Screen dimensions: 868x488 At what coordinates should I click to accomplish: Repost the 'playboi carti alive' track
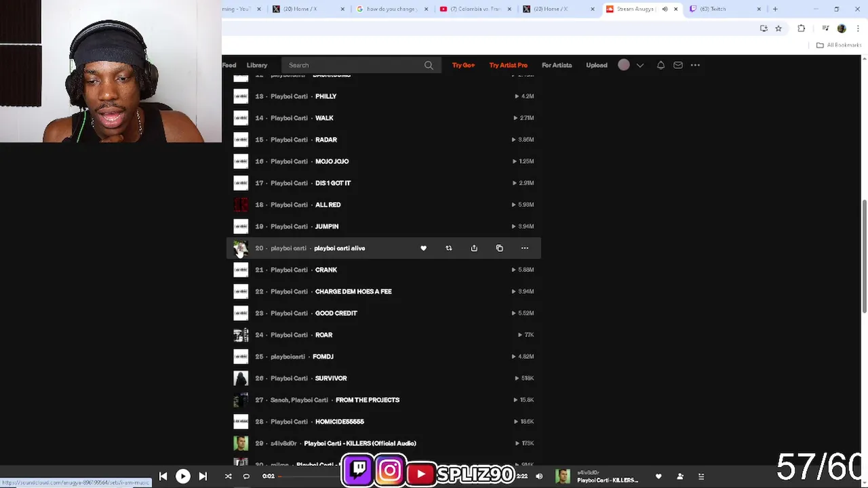click(x=448, y=248)
